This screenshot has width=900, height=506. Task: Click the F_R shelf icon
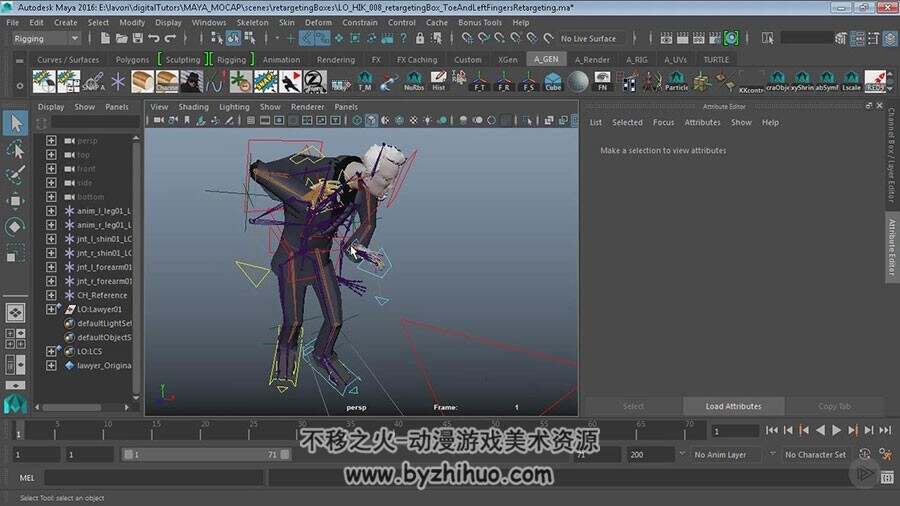point(504,81)
